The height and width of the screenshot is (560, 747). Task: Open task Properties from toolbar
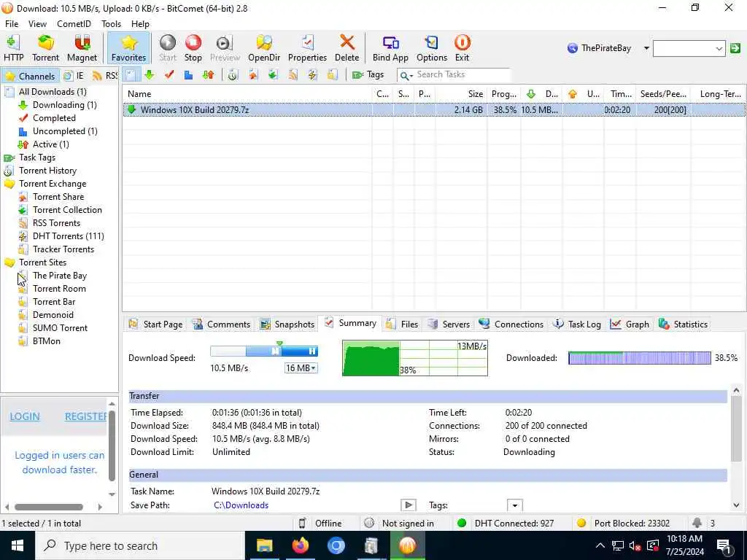pos(307,48)
